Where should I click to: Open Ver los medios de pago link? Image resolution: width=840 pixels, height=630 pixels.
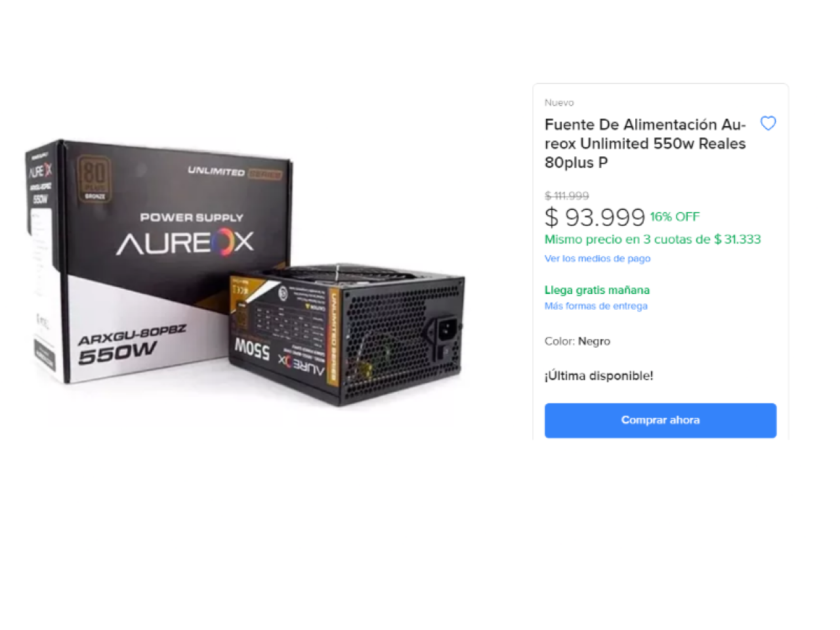click(597, 259)
